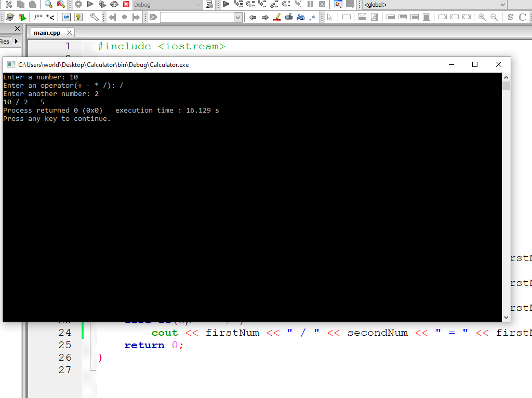
Task: Insert a *< line comment
Action: coord(50,17)
